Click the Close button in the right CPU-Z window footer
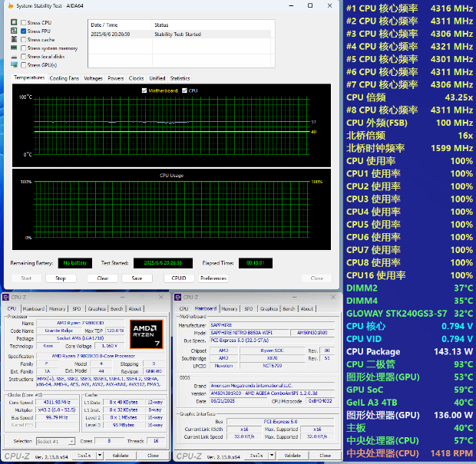Viewport: 476px width, 464px height. click(325, 456)
